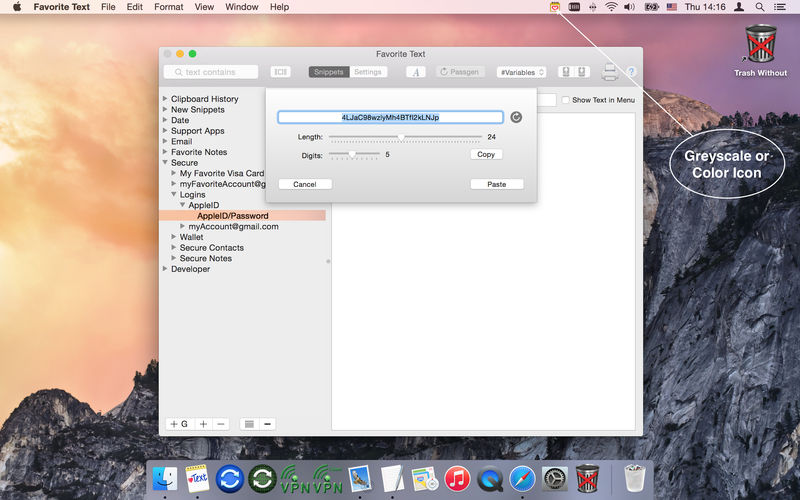Enable Show Text in Menu checkbox

point(565,100)
